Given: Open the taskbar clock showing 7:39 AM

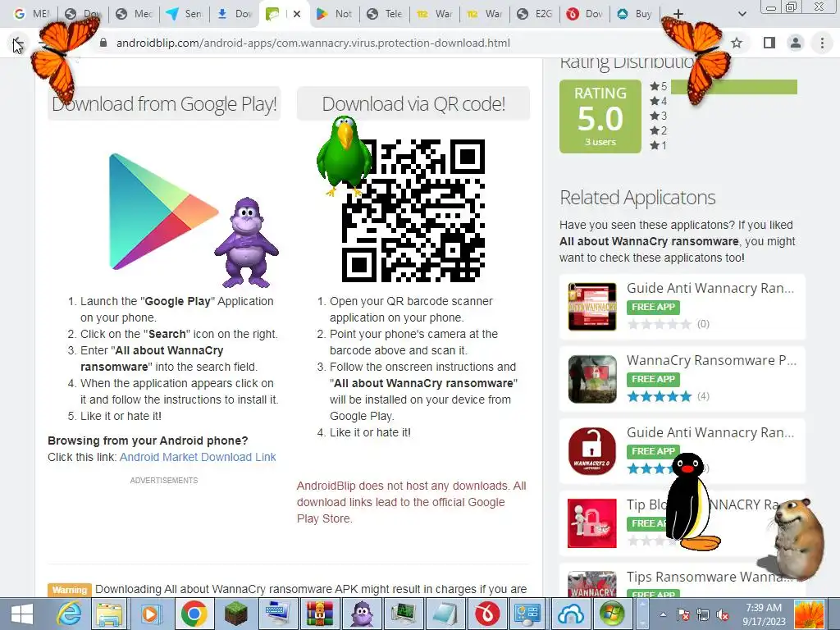Looking at the screenshot, I should [764, 614].
